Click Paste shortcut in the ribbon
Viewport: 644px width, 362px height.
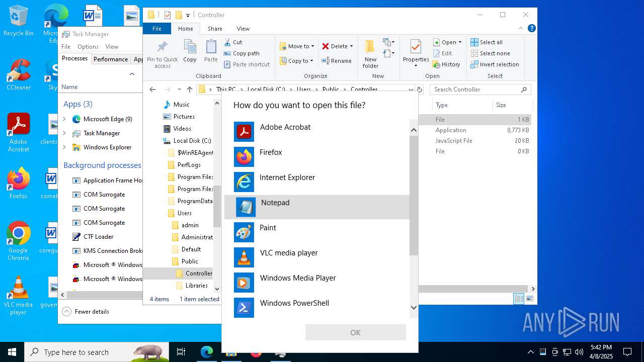click(x=247, y=64)
